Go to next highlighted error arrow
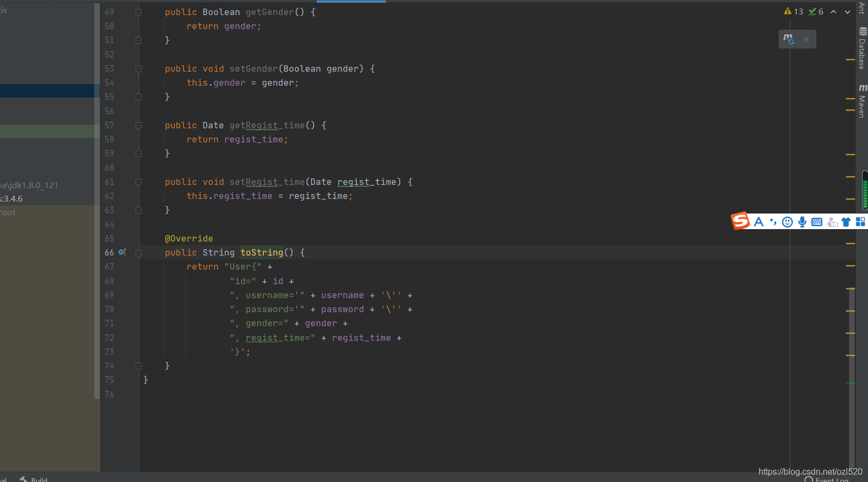The image size is (868, 482). (848, 12)
